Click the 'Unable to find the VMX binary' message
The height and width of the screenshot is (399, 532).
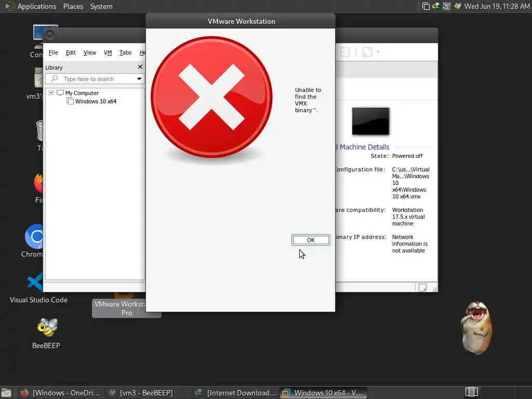pyautogui.click(x=308, y=100)
